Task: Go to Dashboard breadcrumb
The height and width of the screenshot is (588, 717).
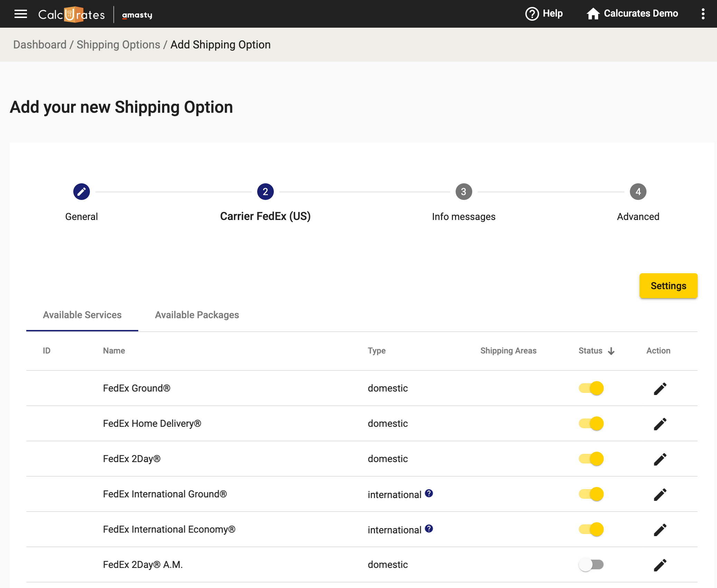Action: tap(40, 45)
